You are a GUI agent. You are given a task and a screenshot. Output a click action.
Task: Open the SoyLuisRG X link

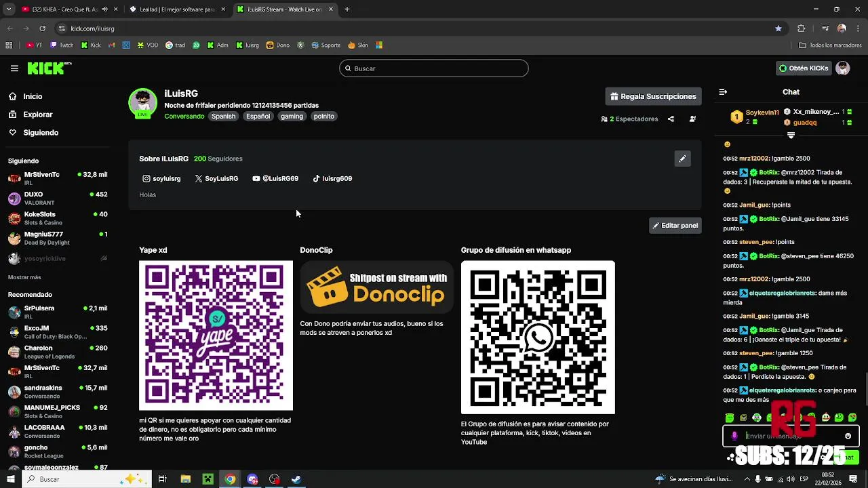pyautogui.click(x=216, y=179)
